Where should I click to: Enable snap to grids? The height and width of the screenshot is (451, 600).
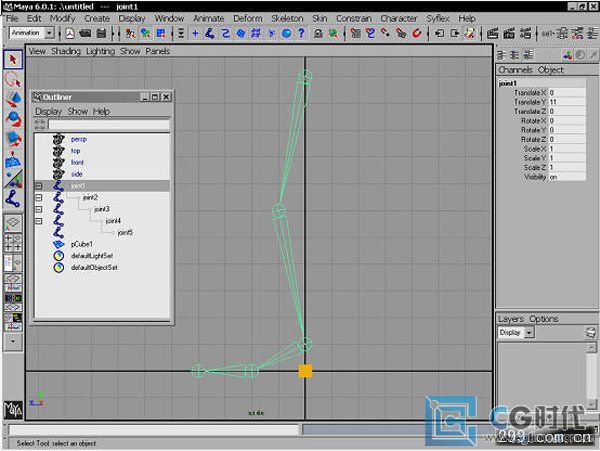(356, 34)
